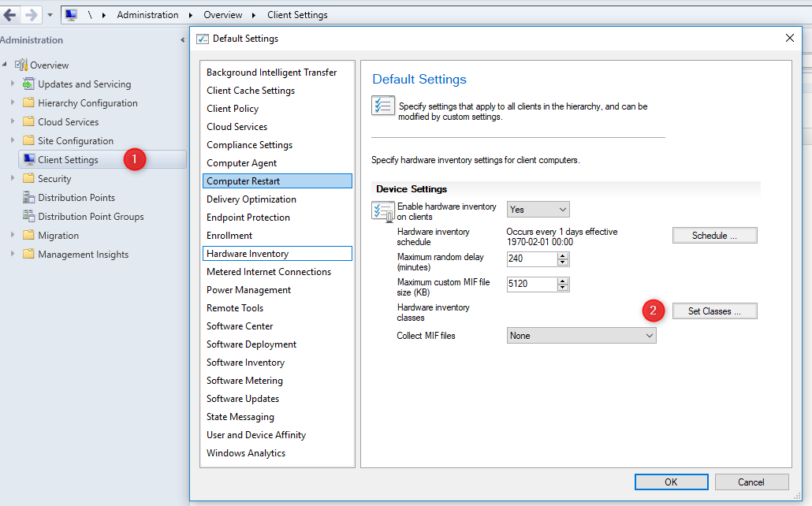
Task: Expand the Hierarchy Configuration folder
Action: 13,102
